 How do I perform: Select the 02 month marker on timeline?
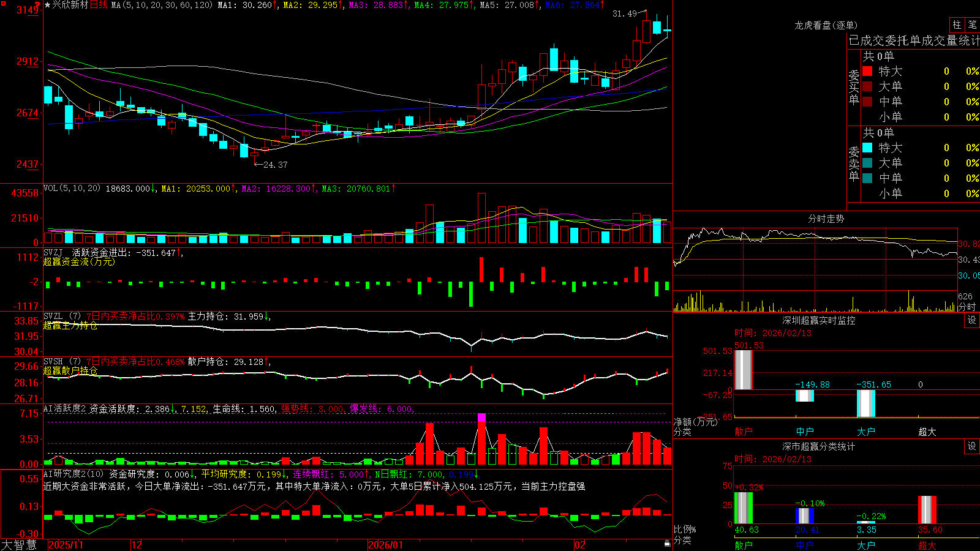(x=580, y=545)
